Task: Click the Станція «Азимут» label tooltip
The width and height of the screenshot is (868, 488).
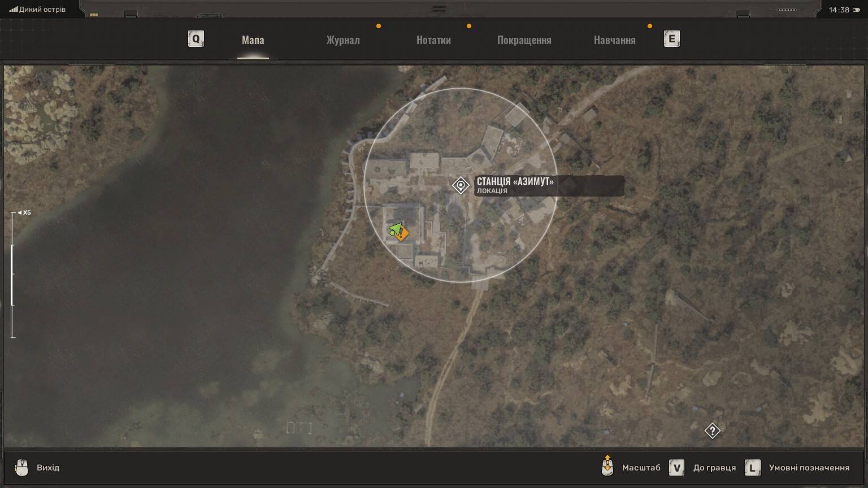Action: pos(549,185)
